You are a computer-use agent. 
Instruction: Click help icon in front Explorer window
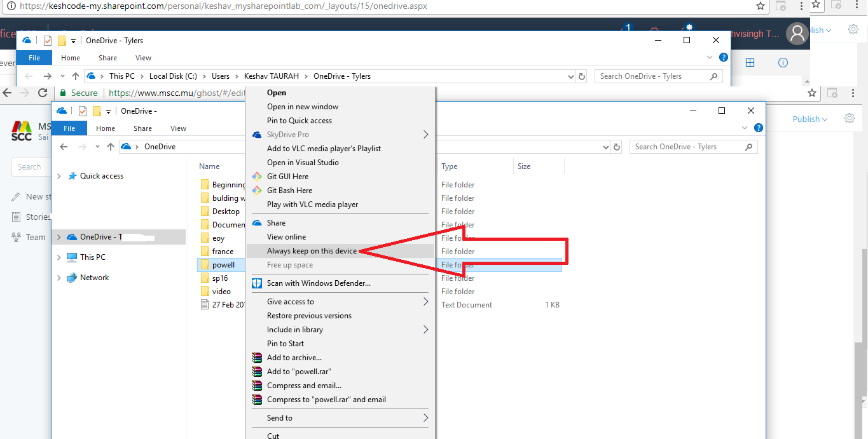(758, 128)
